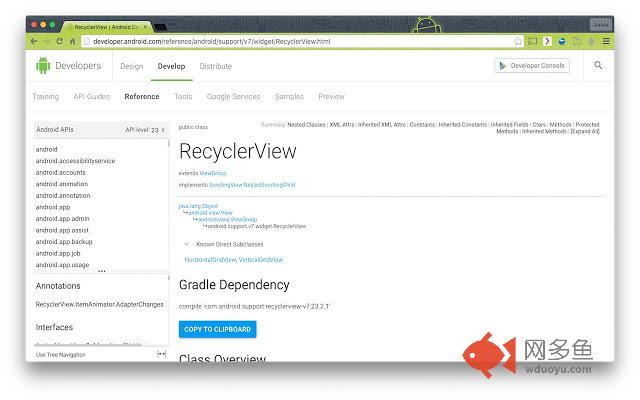Follow the NestedScrollingChild link
The image size is (640, 400).
coord(269,185)
